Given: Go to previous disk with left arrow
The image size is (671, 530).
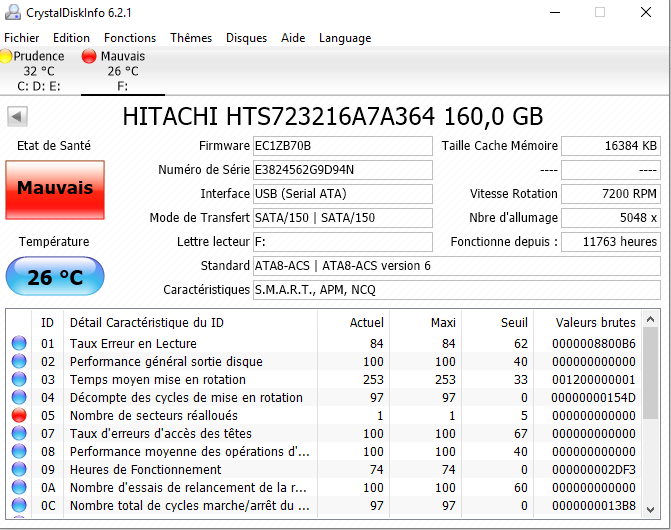Looking at the screenshot, I should [18, 116].
